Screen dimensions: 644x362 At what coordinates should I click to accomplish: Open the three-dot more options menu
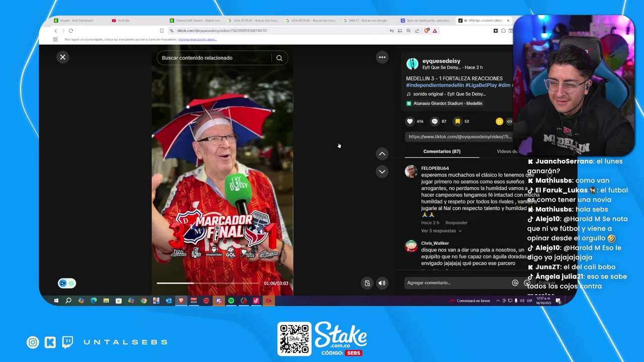382,57
